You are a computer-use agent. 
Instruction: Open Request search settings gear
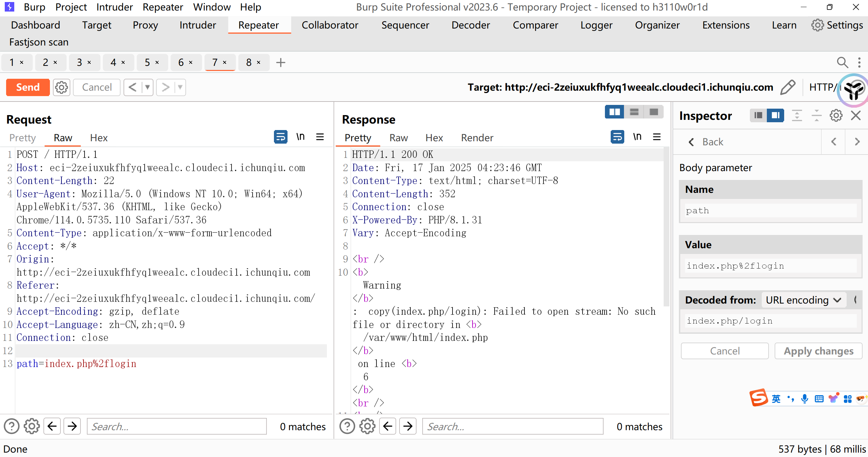[32, 426]
